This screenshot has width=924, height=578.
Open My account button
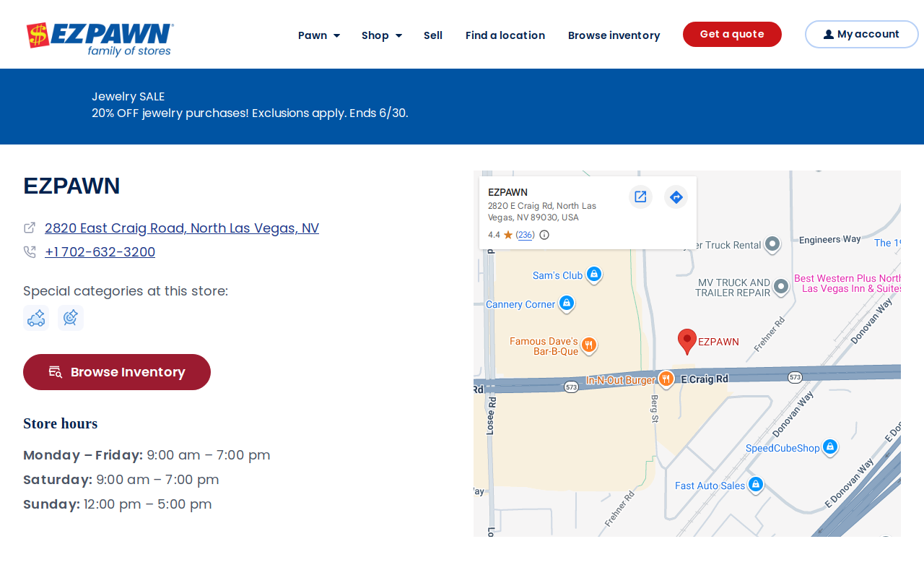click(861, 35)
